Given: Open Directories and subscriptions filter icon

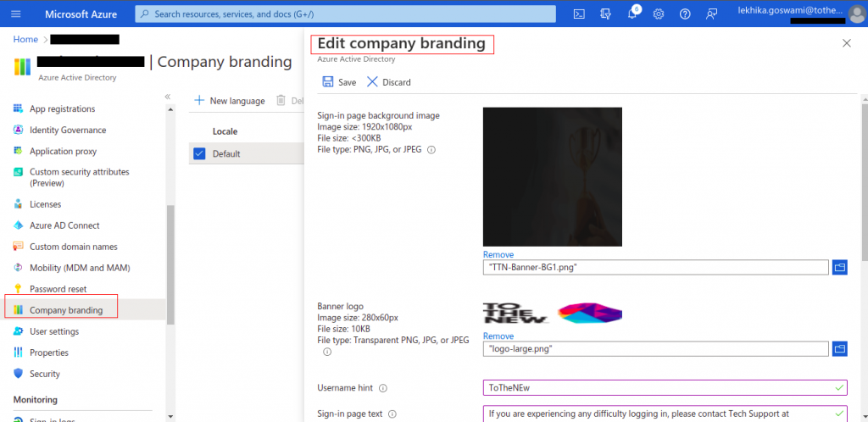Looking at the screenshot, I should (x=605, y=14).
